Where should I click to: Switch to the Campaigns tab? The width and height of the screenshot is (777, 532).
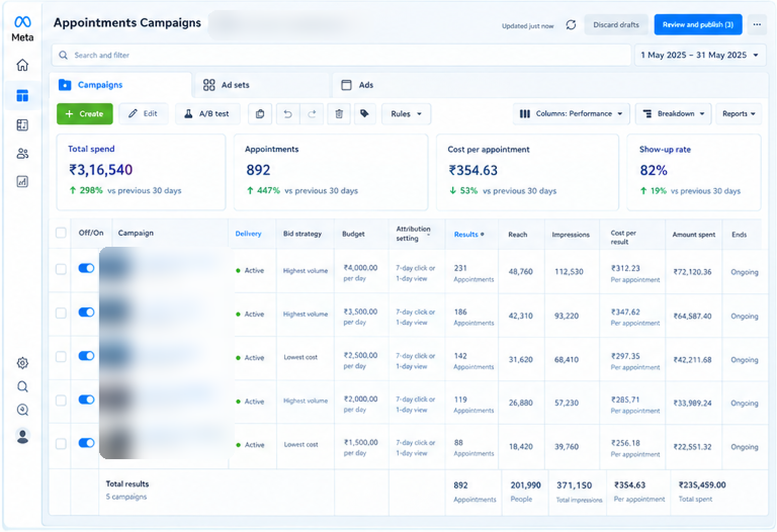120,85
